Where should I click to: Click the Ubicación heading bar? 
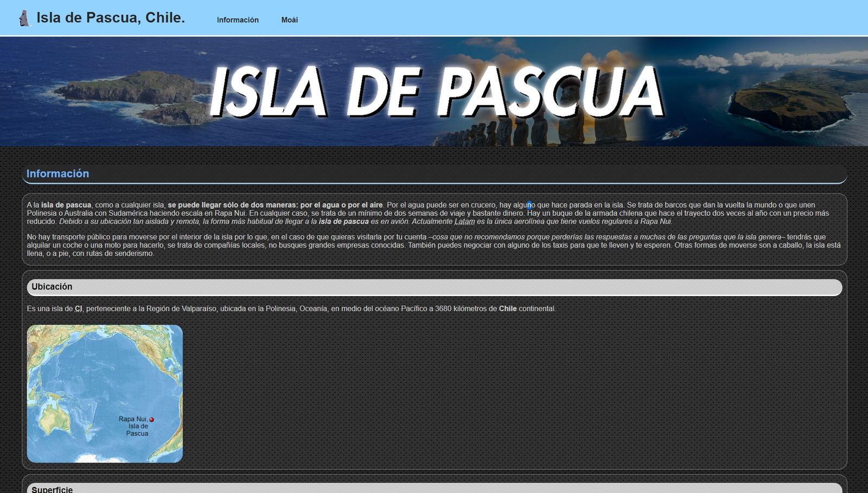434,287
